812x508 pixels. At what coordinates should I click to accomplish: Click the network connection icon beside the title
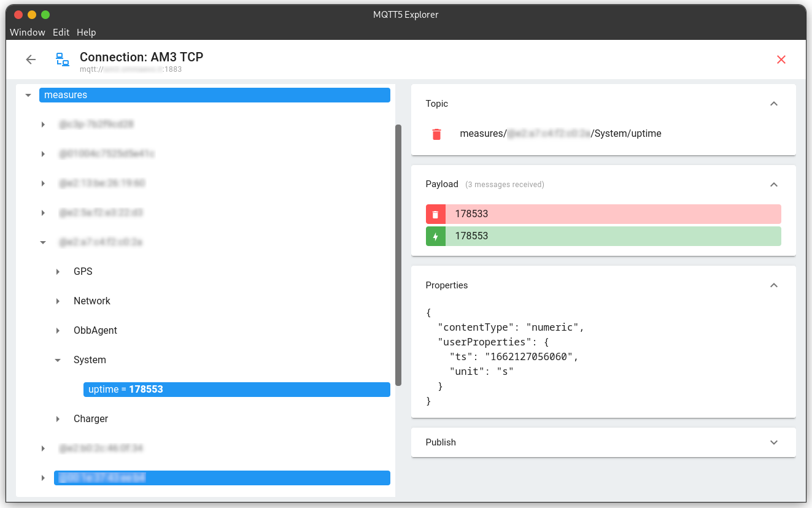tap(63, 60)
